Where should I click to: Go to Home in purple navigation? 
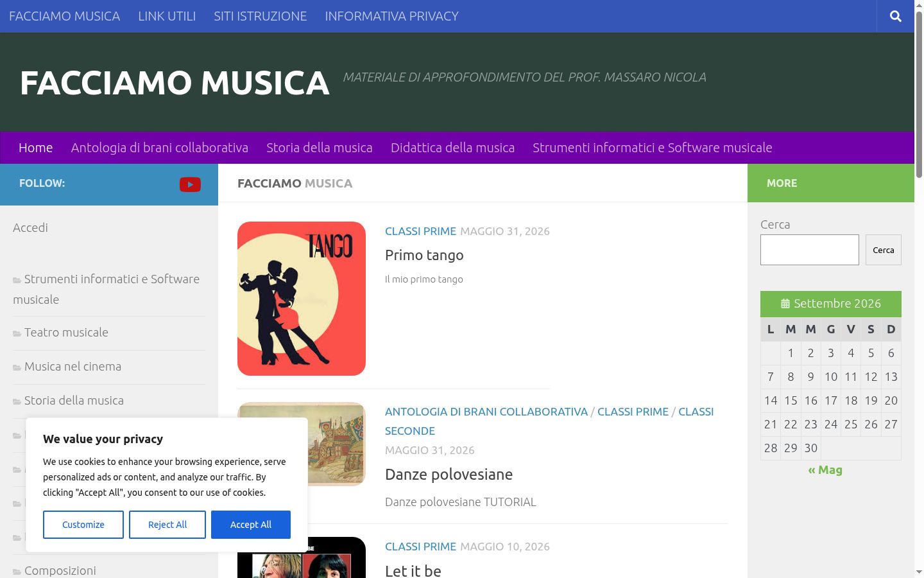tap(35, 148)
